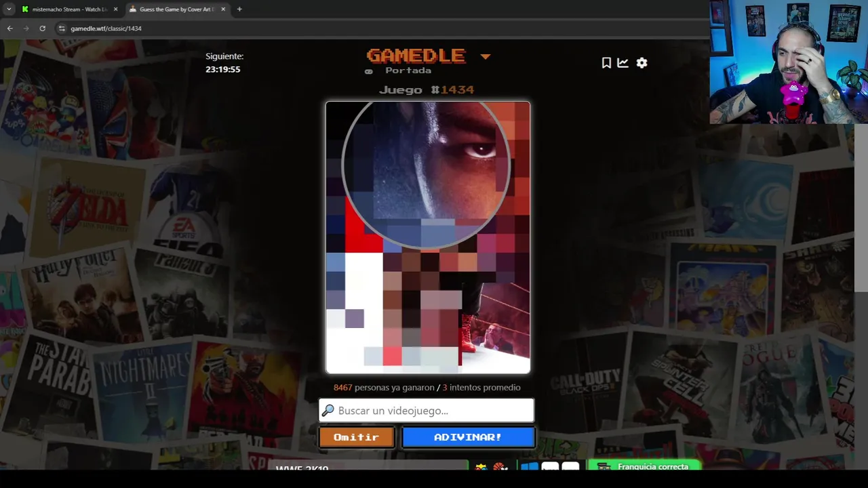This screenshot has width=868, height=488.
Task: Open the bookmark icon in Gamedle header
Action: coord(606,62)
